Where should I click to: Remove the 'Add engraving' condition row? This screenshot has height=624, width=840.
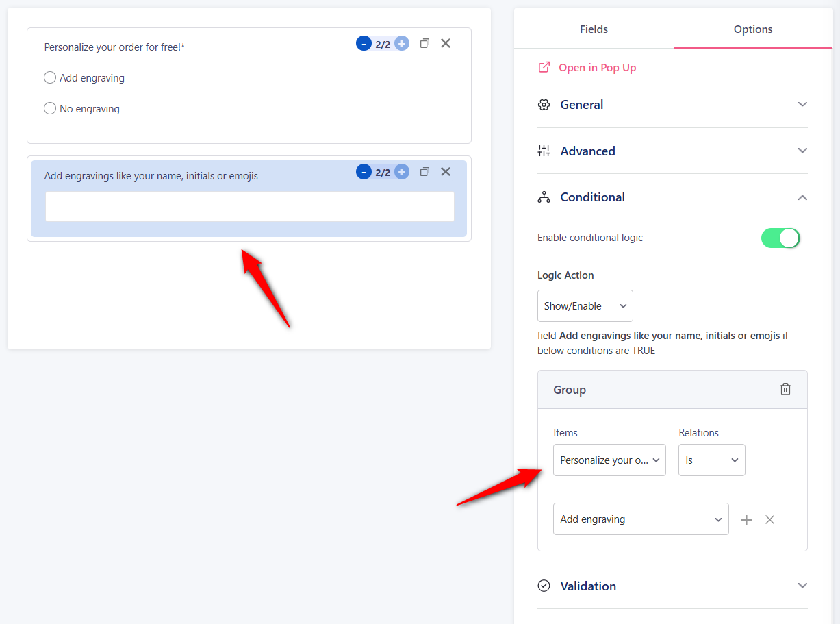tap(769, 519)
